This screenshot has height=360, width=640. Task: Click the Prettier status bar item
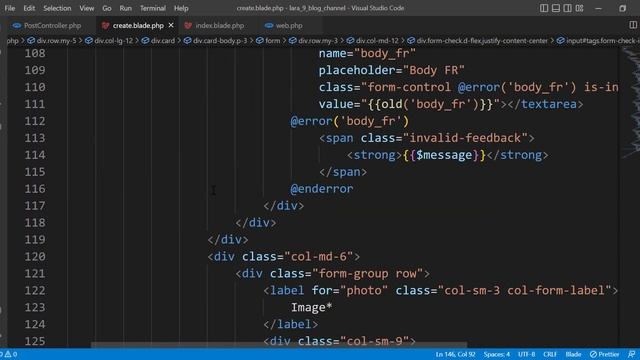(x=604, y=354)
